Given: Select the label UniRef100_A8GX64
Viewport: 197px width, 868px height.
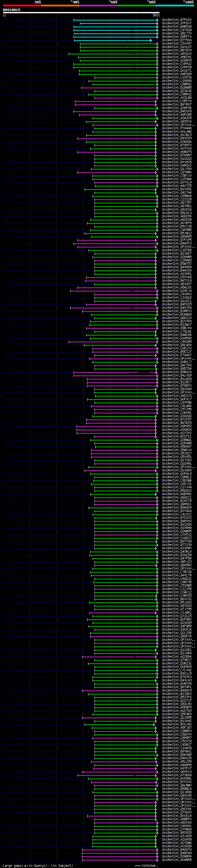Looking at the screenshot, I should click(x=176, y=822).
